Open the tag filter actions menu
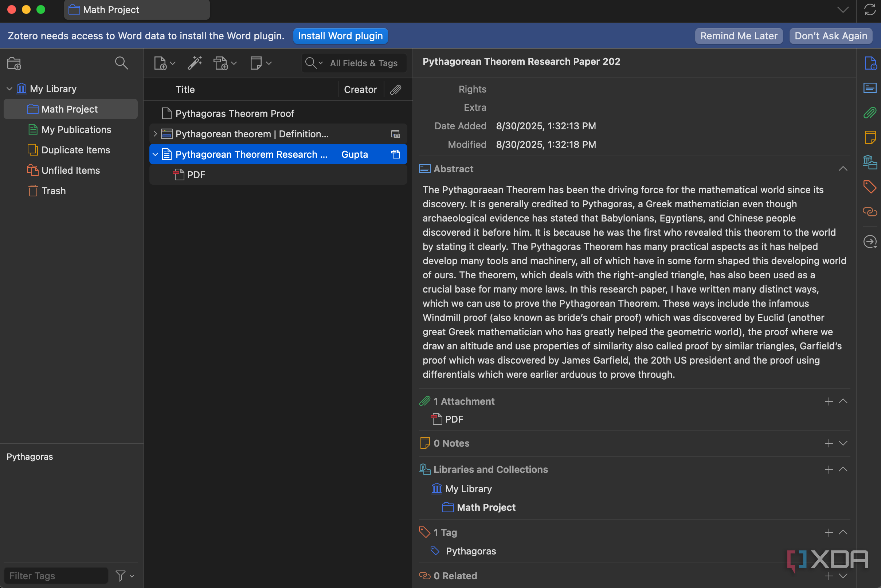This screenshot has height=588, width=881. point(125,576)
